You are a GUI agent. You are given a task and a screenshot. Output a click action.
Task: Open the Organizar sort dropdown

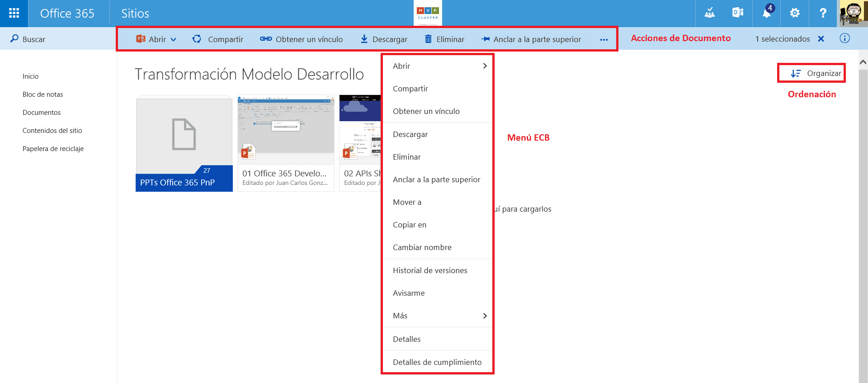(x=816, y=73)
